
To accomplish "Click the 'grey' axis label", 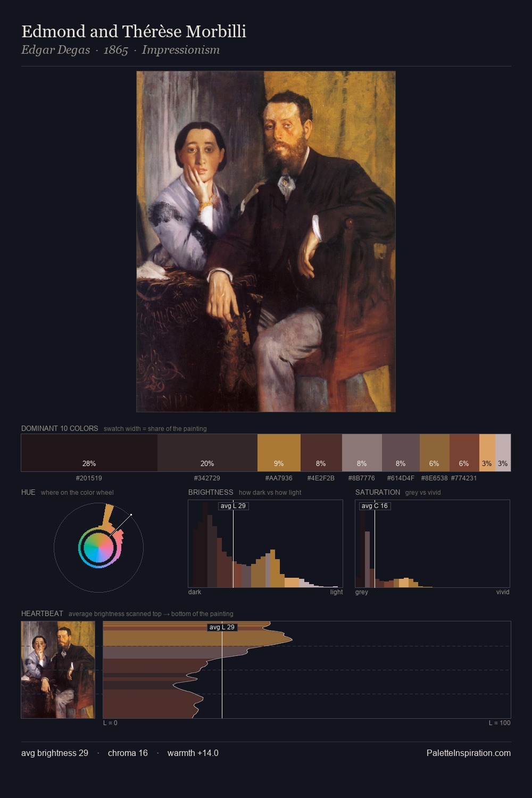I will coord(362,592).
